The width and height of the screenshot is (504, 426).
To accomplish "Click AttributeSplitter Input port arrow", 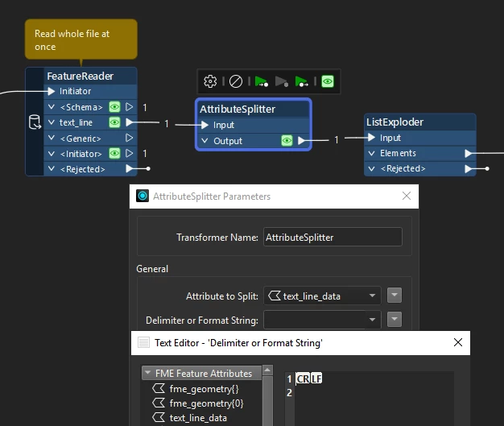I will point(204,125).
